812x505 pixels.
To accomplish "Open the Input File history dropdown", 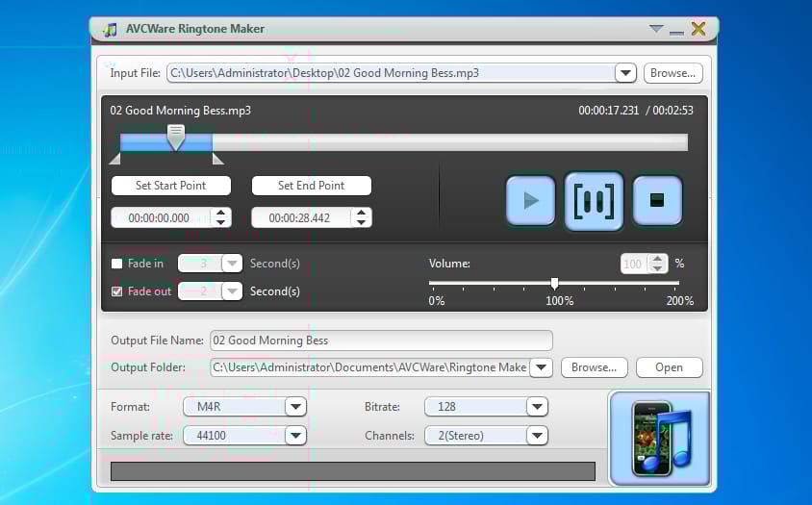I will point(625,73).
